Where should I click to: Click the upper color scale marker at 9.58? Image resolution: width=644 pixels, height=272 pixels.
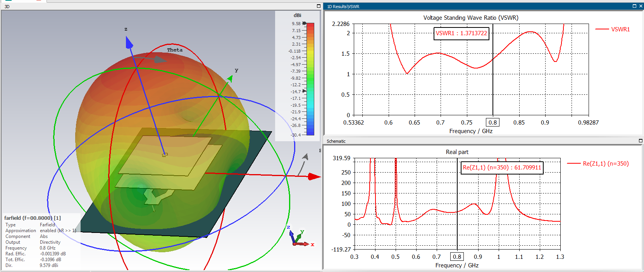[304, 24]
